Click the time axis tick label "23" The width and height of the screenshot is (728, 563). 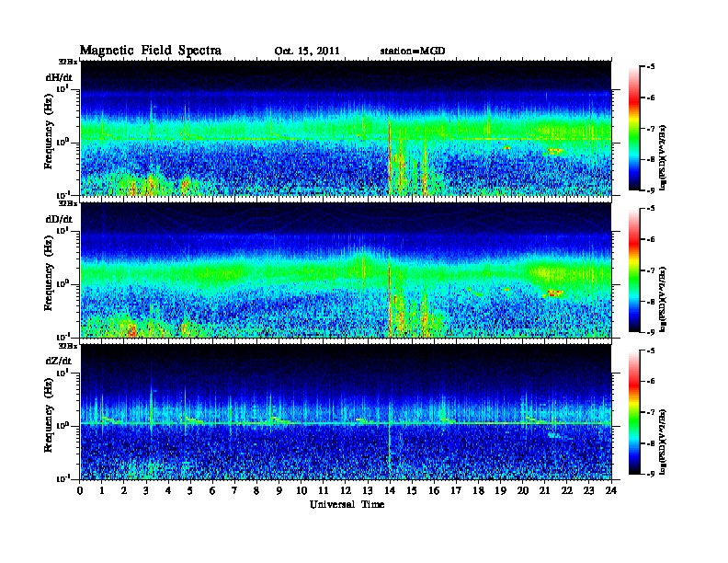click(588, 491)
